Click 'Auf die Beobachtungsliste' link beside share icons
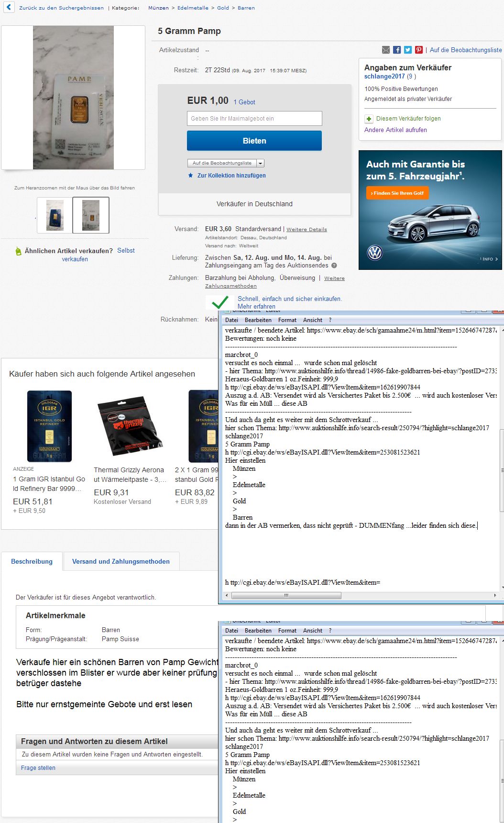The width and height of the screenshot is (504, 823). 466,50
